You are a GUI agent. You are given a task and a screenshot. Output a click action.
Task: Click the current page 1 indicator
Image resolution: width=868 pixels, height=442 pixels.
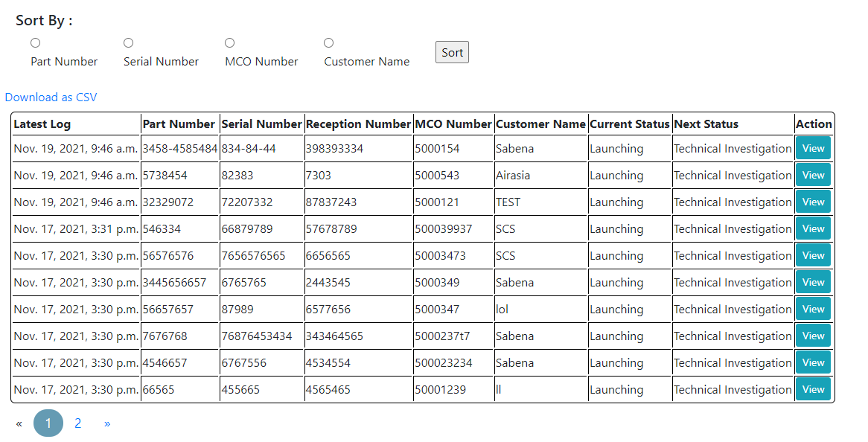pos(48,423)
